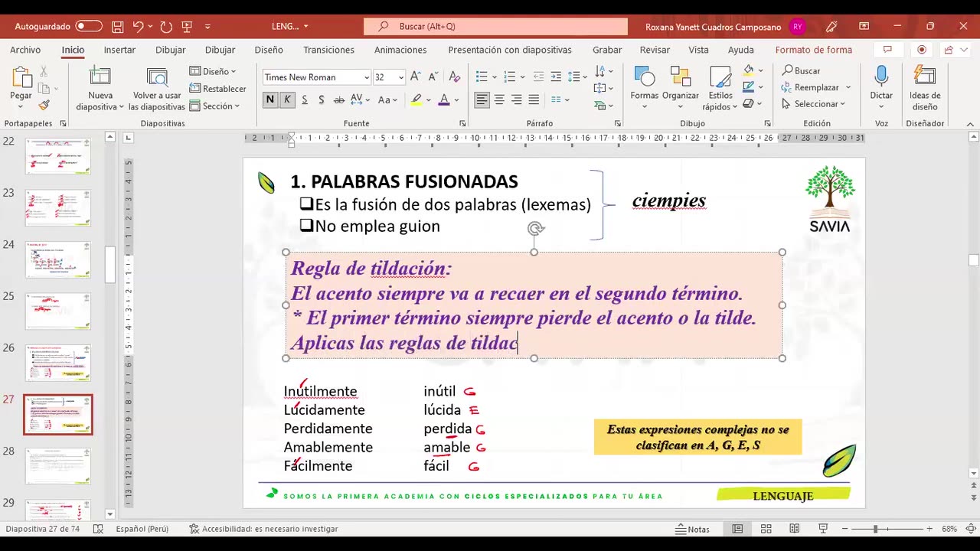This screenshot has height=551, width=980.
Task: Click the increase font size icon
Action: tap(415, 77)
